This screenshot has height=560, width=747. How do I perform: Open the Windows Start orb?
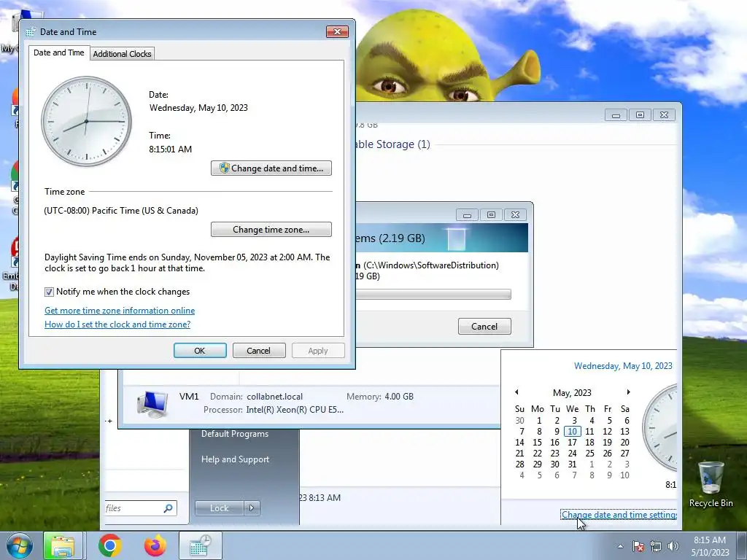point(19,545)
